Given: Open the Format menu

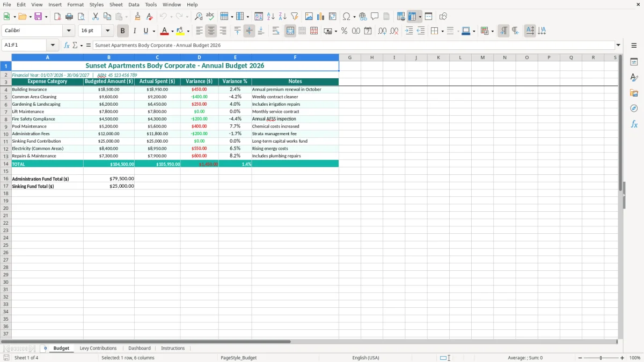Looking at the screenshot, I should coord(75,4).
